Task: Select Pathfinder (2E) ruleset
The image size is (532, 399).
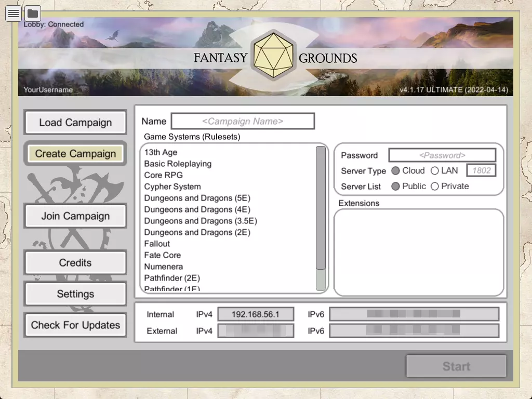Action: pos(172,278)
